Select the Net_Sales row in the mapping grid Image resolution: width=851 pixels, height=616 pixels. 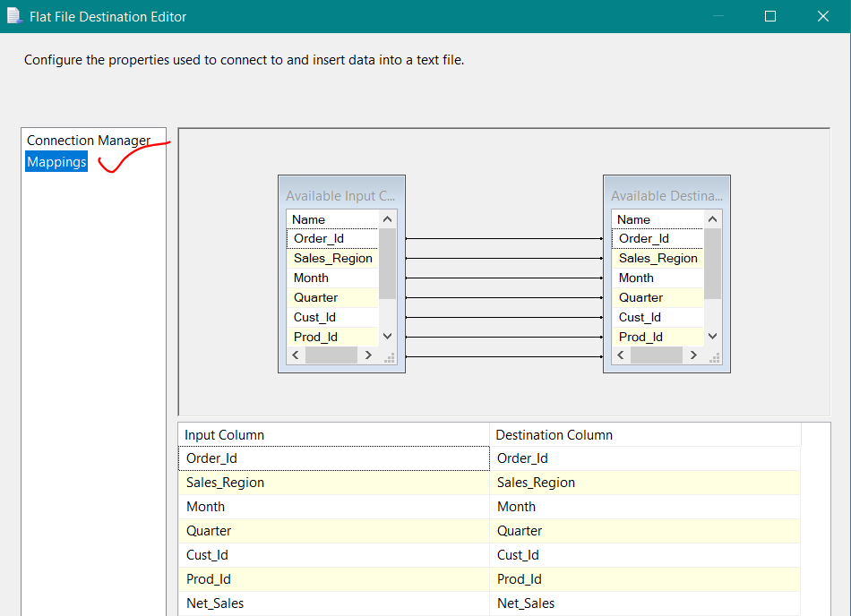coord(333,603)
